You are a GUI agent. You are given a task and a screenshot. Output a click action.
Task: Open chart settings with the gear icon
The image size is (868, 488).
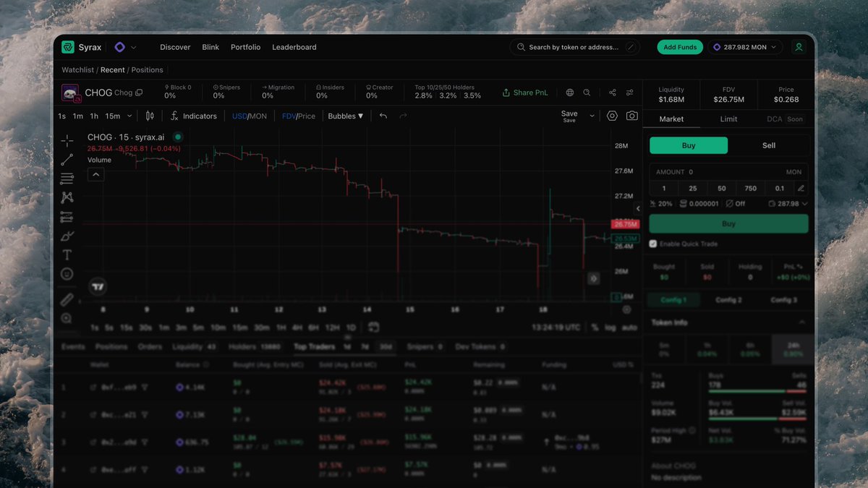click(x=612, y=116)
